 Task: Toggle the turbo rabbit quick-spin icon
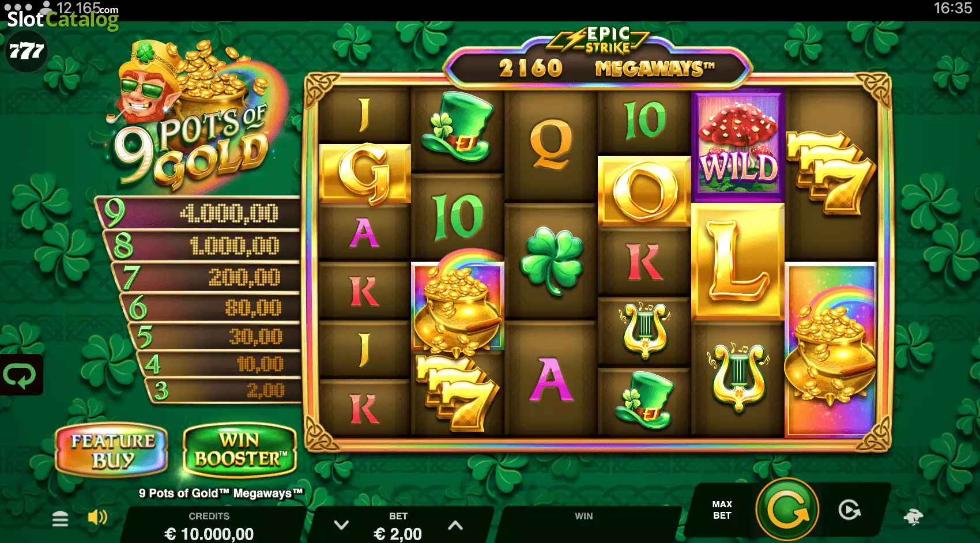click(x=913, y=516)
